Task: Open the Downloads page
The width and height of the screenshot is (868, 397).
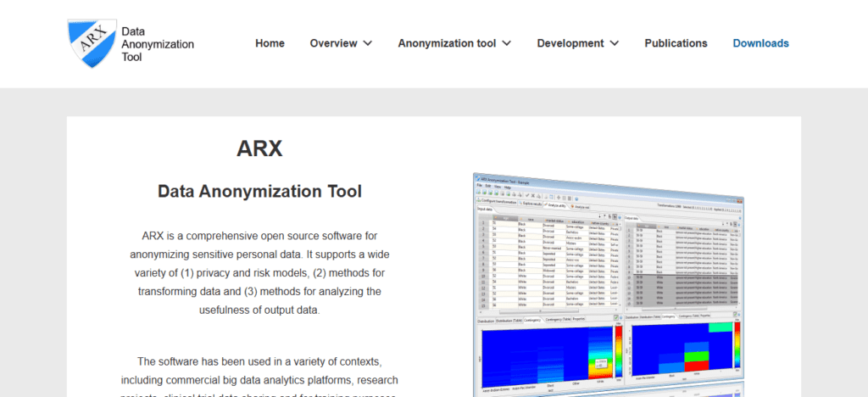Action: (760, 43)
